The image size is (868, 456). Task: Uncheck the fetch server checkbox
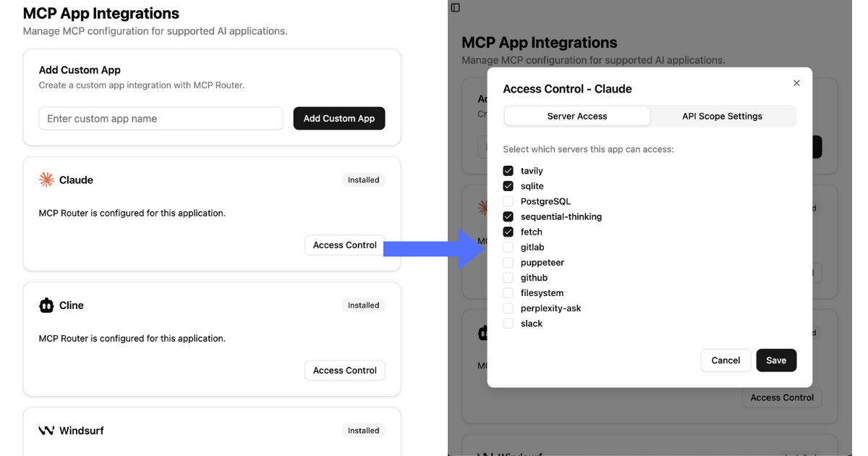(x=508, y=232)
